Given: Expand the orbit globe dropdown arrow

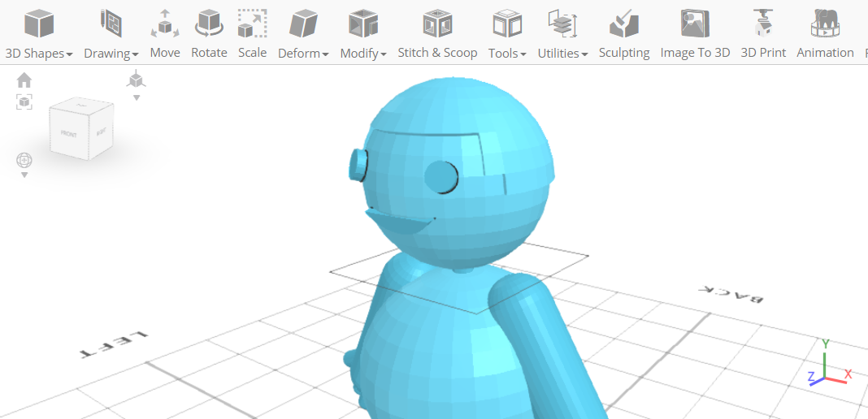Looking at the screenshot, I should coord(24,175).
